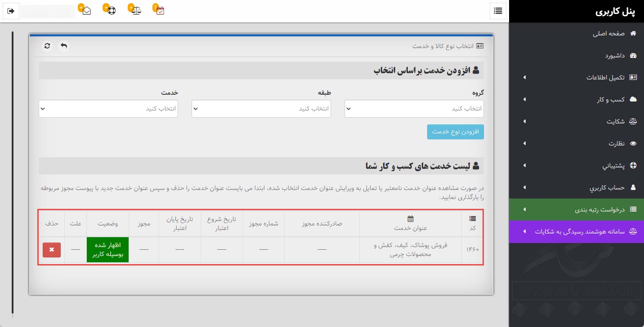Click the green اظهار شده بوسیله کاربر status
Screen dimensions: 644x327
108,250
